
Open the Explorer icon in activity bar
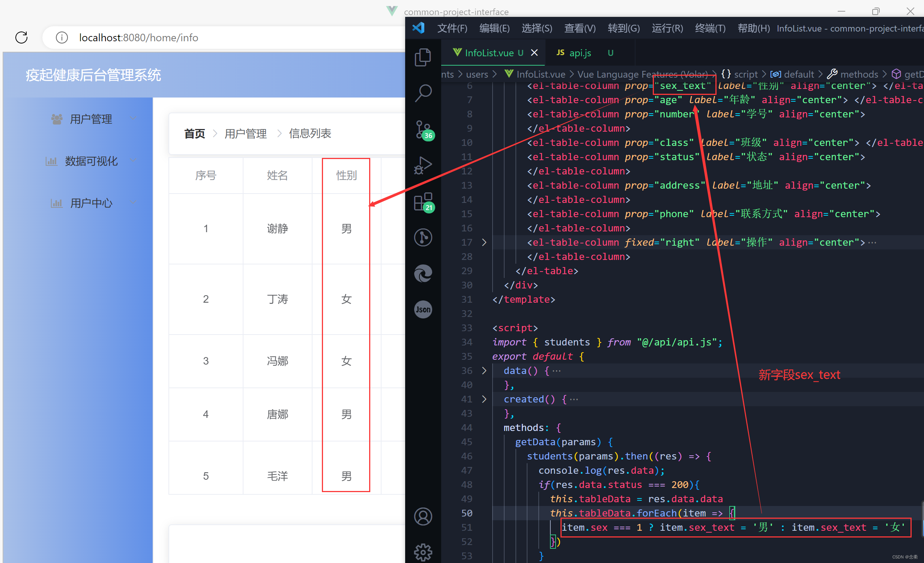pyautogui.click(x=423, y=57)
